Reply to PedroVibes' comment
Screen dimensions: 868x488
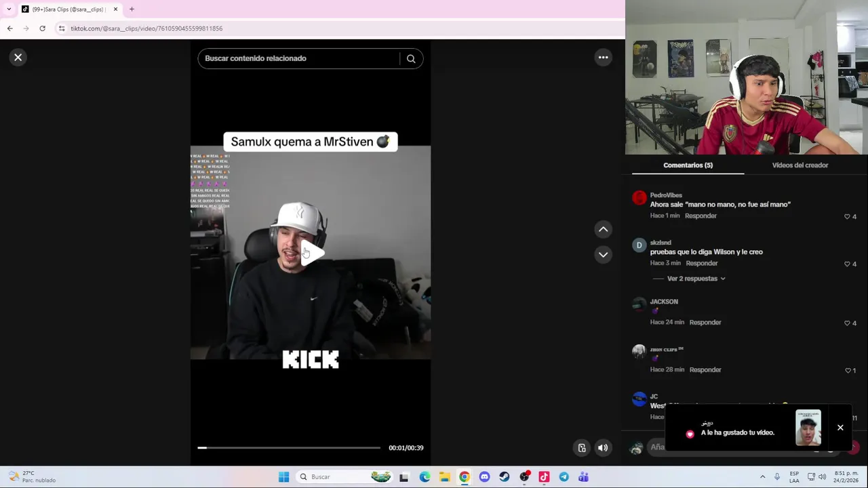pyautogui.click(x=701, y=216)
